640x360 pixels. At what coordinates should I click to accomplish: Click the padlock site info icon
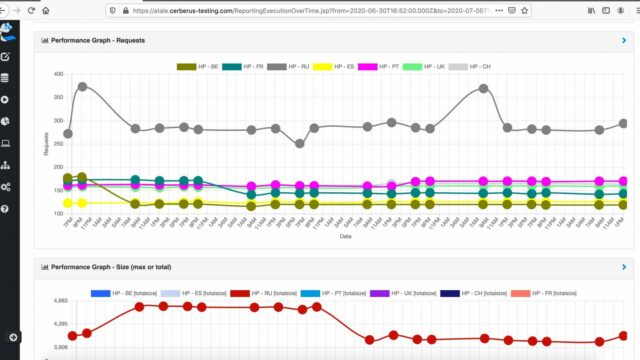[126, 11]
